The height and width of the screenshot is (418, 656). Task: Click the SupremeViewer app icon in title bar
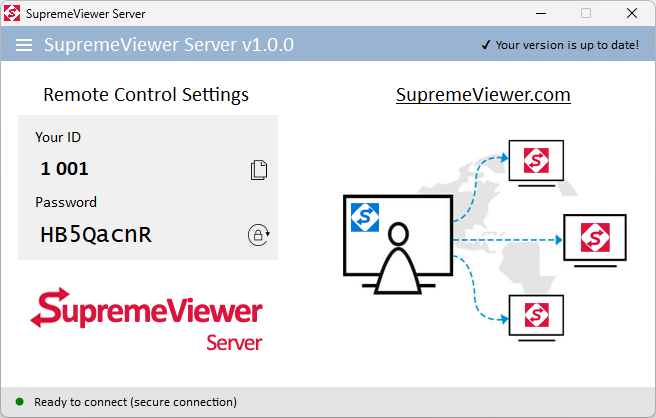(12, 13)
